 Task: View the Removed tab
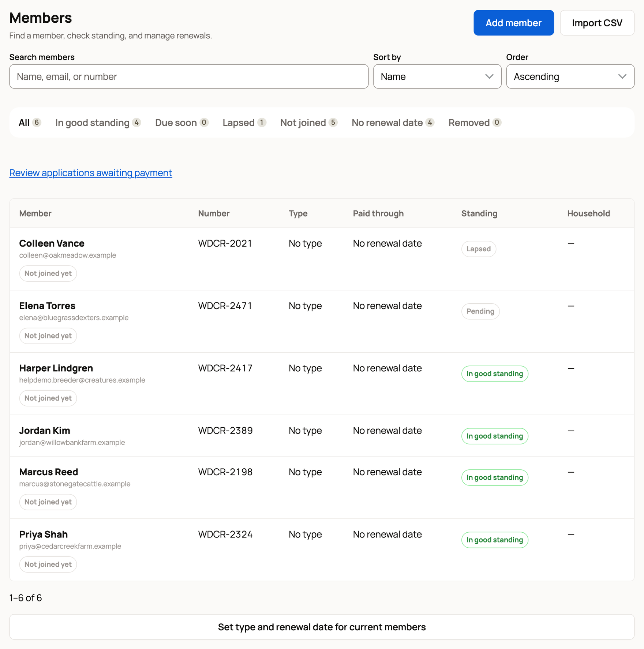click(475, 123)
